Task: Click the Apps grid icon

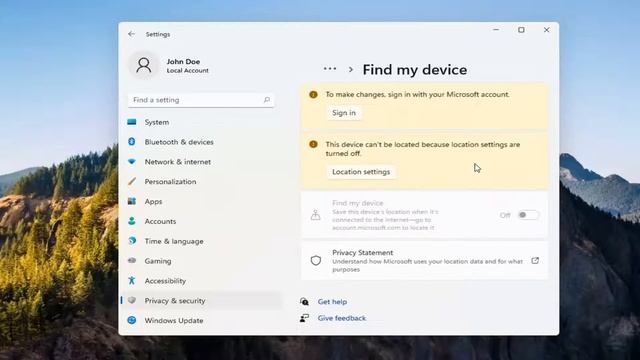Action: point(131,201)
